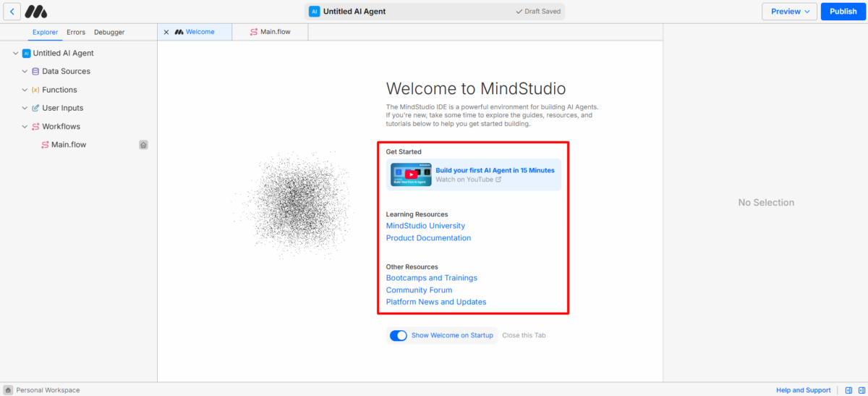
Task: Click the Functions {x} icon
Action: tap(35, 90)
